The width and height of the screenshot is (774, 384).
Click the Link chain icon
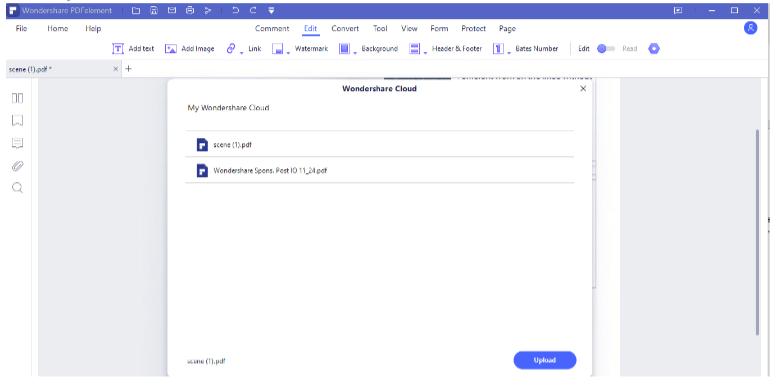point(231,48)
